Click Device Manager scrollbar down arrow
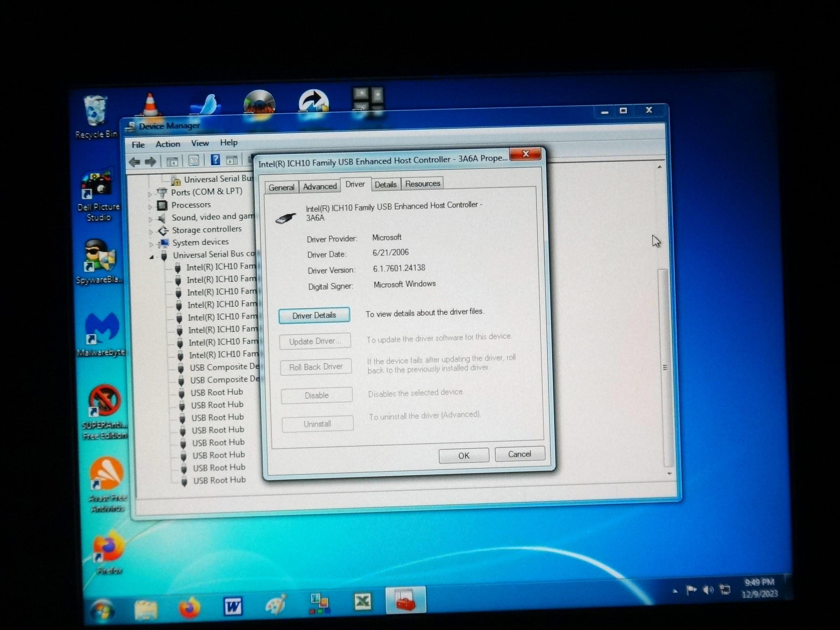This screenshot has height=630, width=840. tap(670, 473)
